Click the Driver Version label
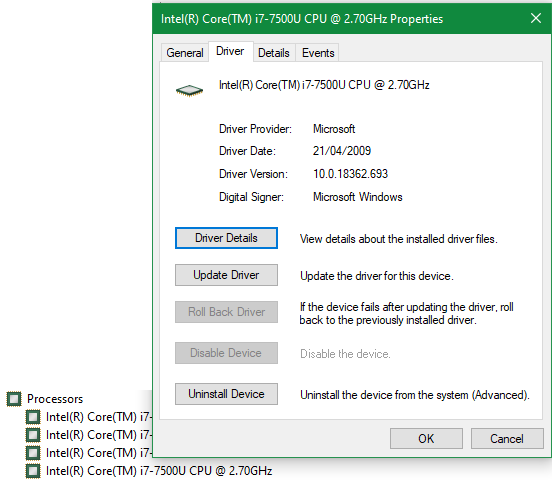552x480 pixels. point(253,174)
